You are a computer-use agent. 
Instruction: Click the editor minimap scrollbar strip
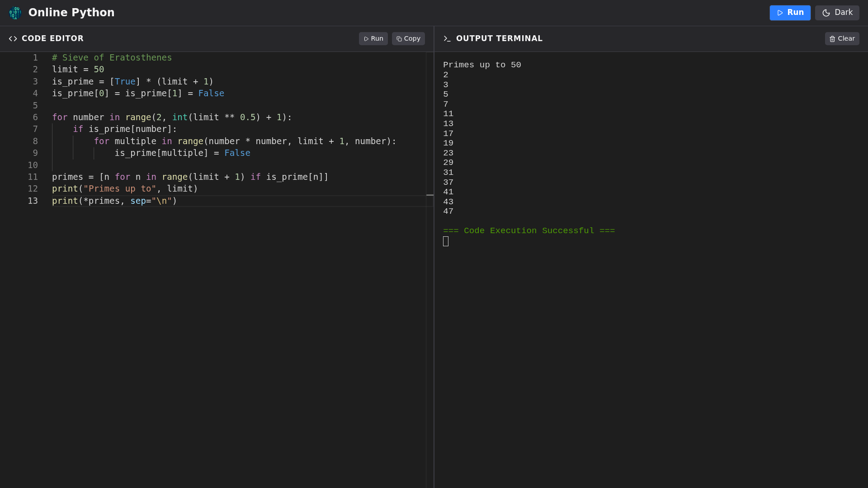pyautogui.click(x=429, y=270)
